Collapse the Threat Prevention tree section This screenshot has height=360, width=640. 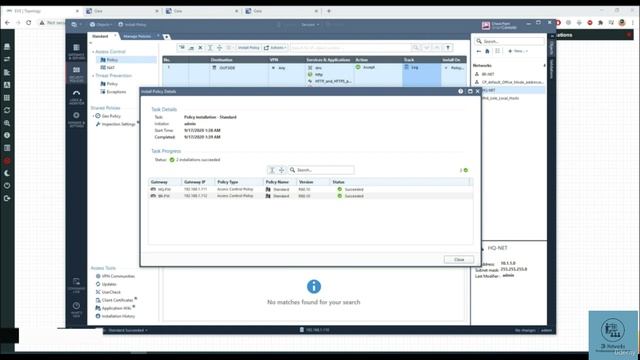[x=93, y=76]
